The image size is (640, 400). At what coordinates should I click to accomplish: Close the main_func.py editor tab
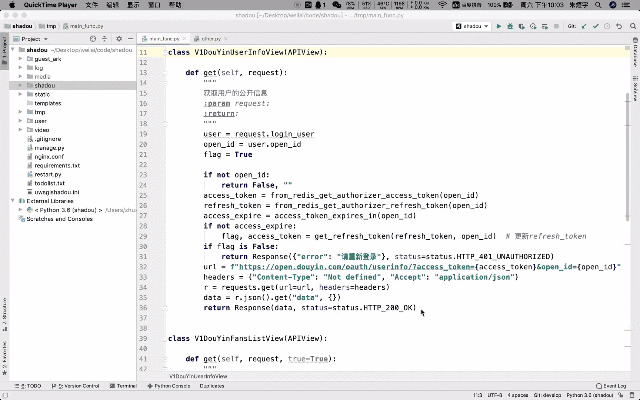click(x=184, y=39)
